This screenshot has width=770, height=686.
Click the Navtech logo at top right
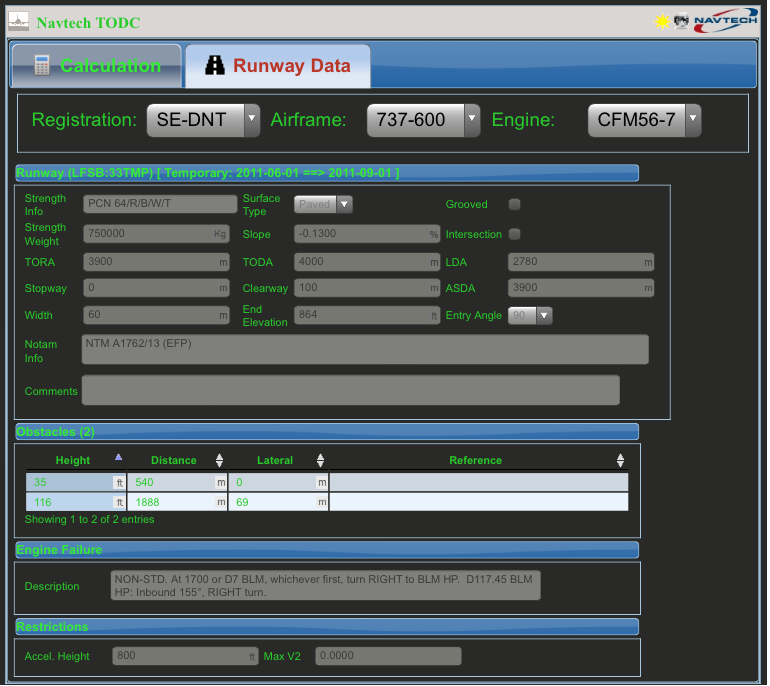(x=724, y=21)
